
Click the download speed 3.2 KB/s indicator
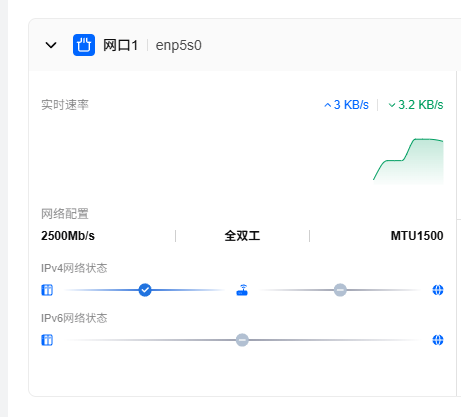click(416, 105)
